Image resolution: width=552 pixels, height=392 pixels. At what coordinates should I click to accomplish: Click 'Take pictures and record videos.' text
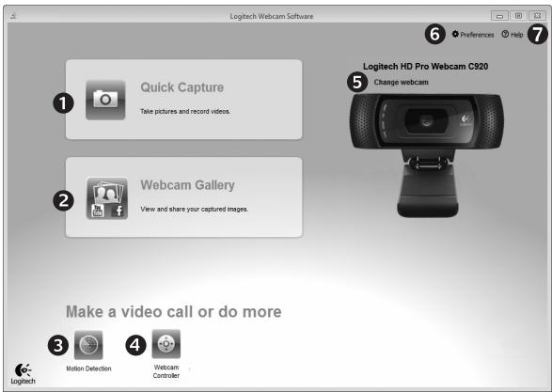coord(185,111)
